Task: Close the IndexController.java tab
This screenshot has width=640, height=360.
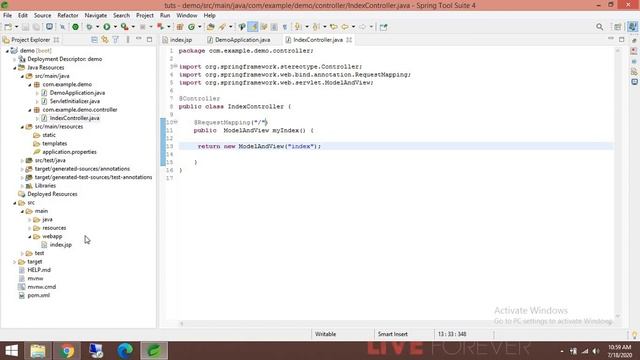Action: click(349, 40)
